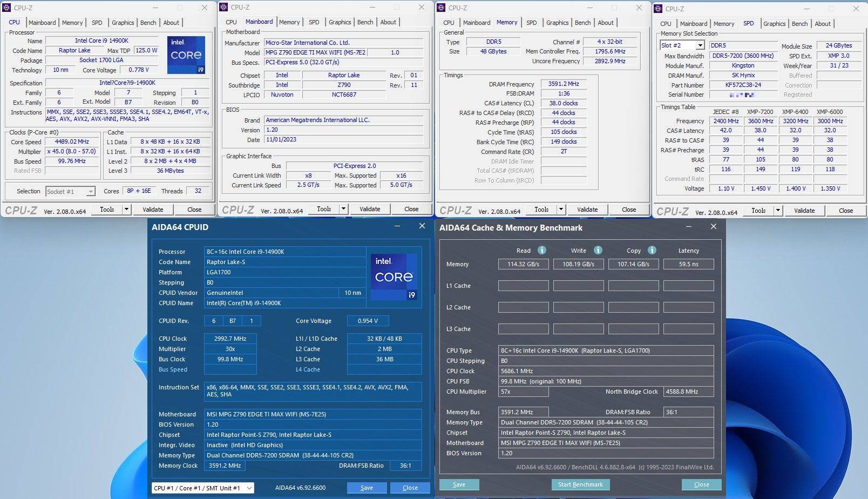Click the Core Speed 4489.02 MHz value
This screenshot has width=868, height=499.
click(72, 142)
